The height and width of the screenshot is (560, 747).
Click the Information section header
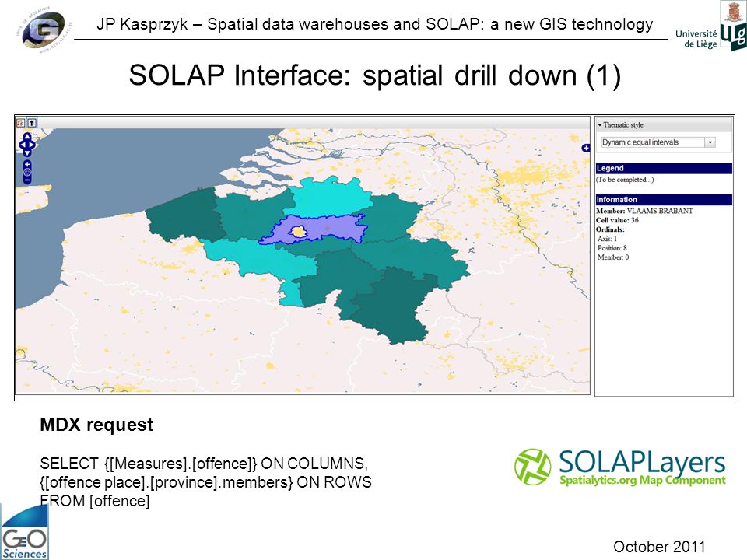[x=664, y=200]
